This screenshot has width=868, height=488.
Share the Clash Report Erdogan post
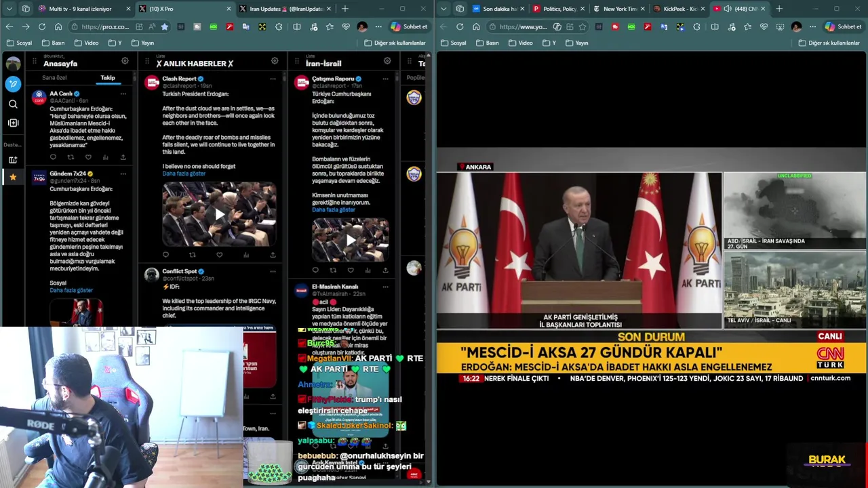click(x=273, y=255)
